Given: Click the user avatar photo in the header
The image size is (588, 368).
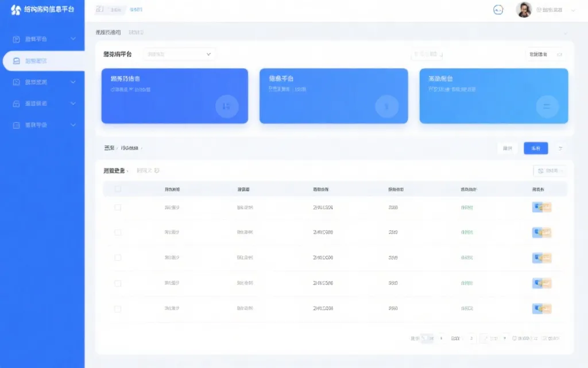Looking at the screenshot, I should 524,10.
